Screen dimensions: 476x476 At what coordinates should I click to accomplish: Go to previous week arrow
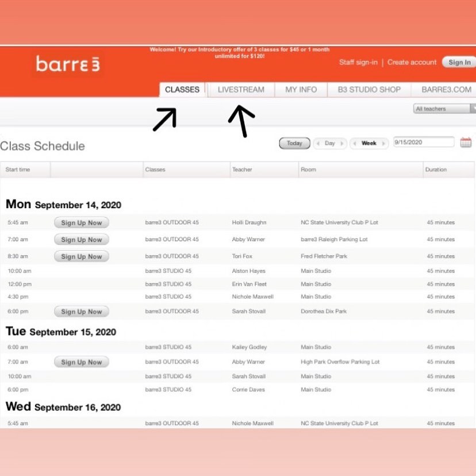[x=355, y=144]
